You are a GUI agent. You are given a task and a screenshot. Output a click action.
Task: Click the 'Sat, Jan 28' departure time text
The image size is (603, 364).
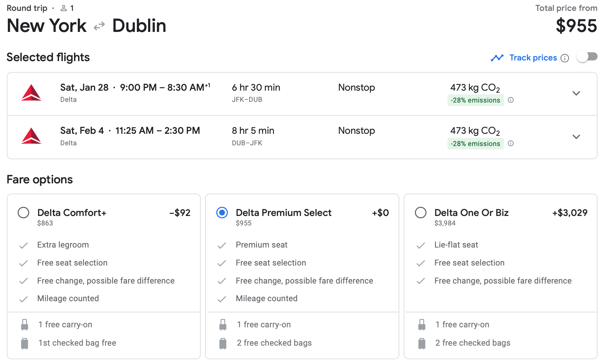[135, 88]
